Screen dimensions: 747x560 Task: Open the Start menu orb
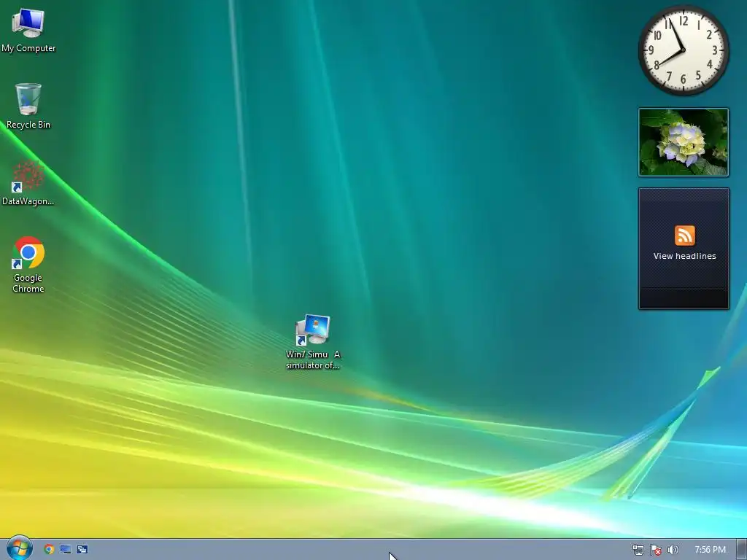click(19, 548)
